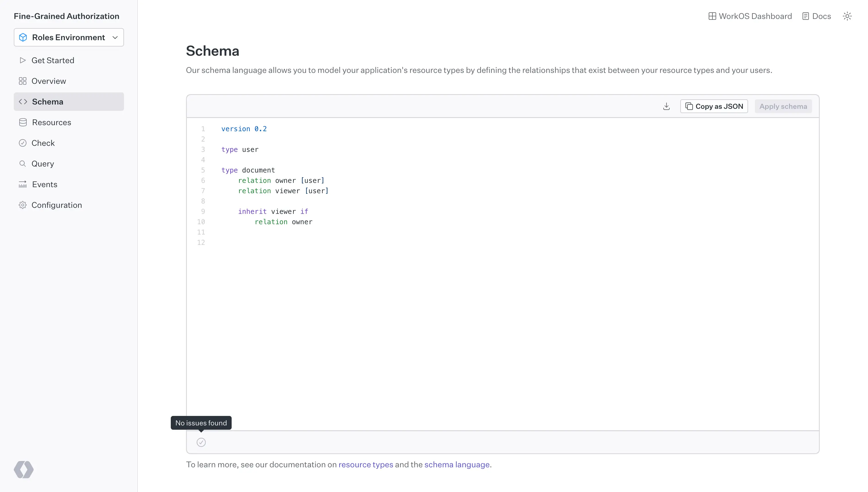The image size is (868, 492).
Task: Click the Apply schema button
Action: click(x=783, y=106)
